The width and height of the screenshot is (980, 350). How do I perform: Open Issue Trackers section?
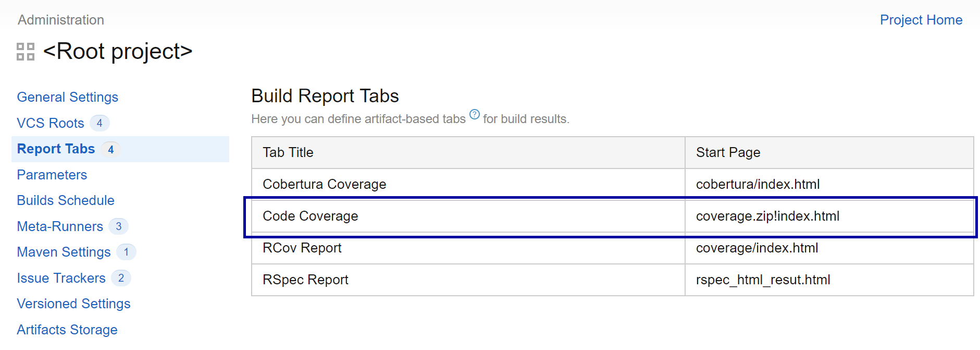61,278
